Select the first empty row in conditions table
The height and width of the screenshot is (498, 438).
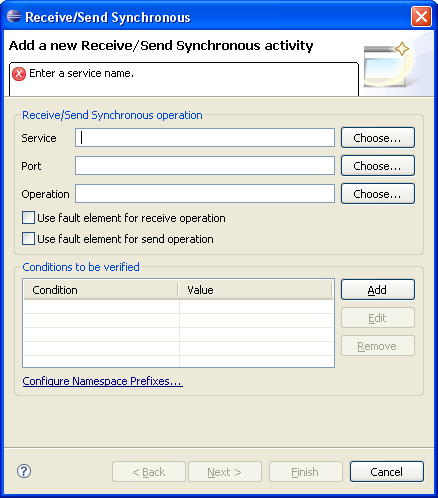[178, 307]
